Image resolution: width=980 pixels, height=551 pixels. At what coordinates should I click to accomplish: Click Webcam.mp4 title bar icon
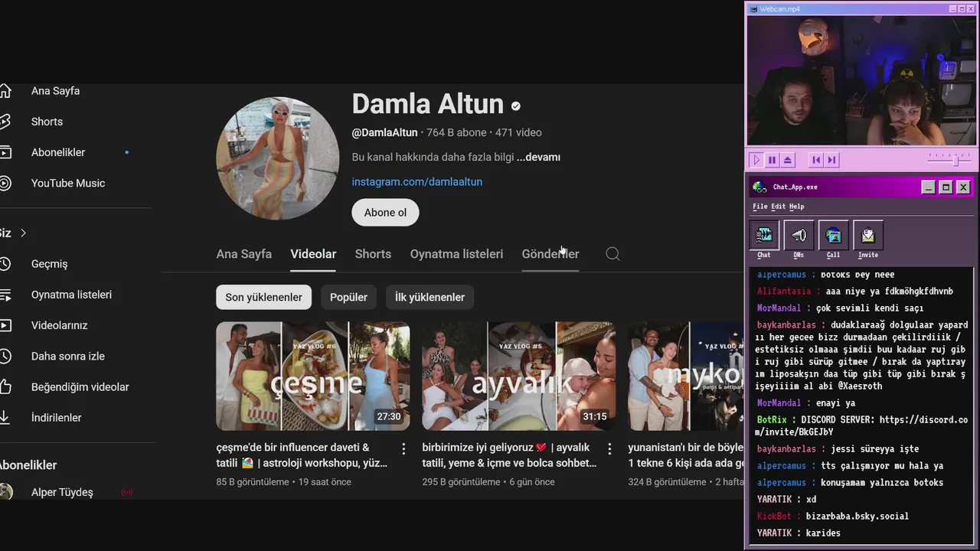pyautogui.click(x=753, y=9)
